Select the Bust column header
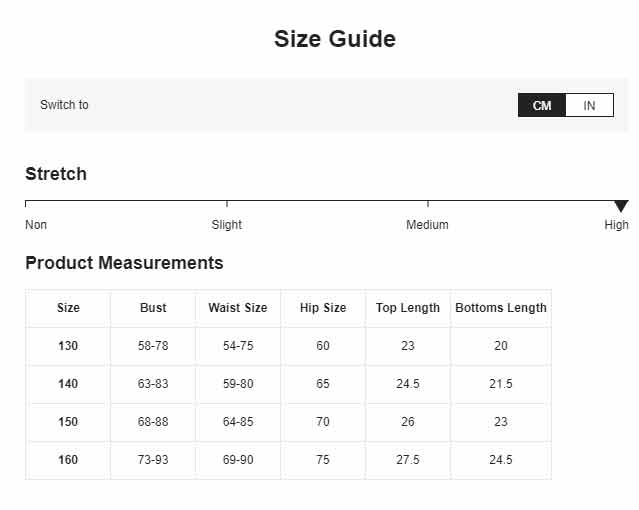This screenshot has height=510, width=639. [153, 308]
